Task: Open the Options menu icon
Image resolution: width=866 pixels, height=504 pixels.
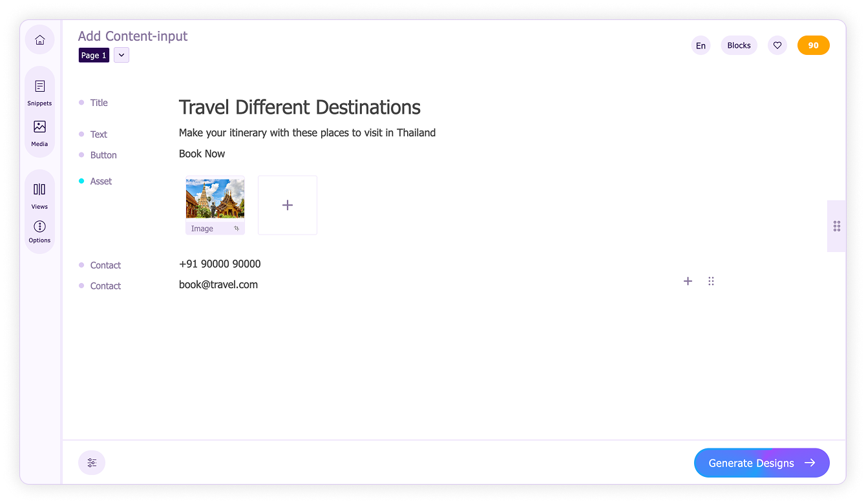Action: (40, 231)
